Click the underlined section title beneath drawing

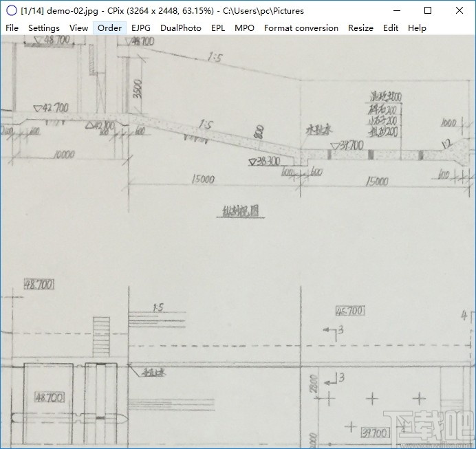point(241,212)
